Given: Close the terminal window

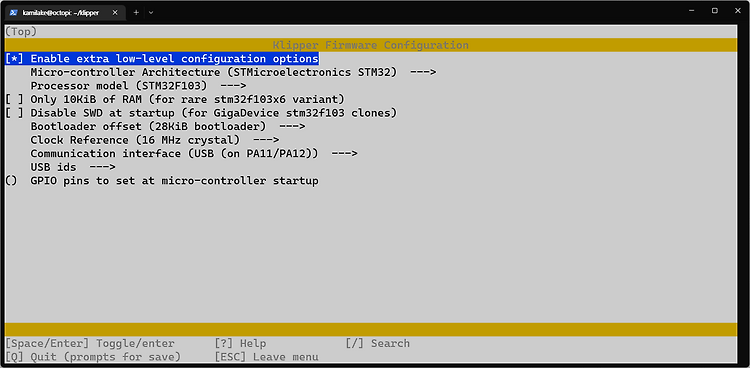Looking at the screenshot, I should coord(737,11).
